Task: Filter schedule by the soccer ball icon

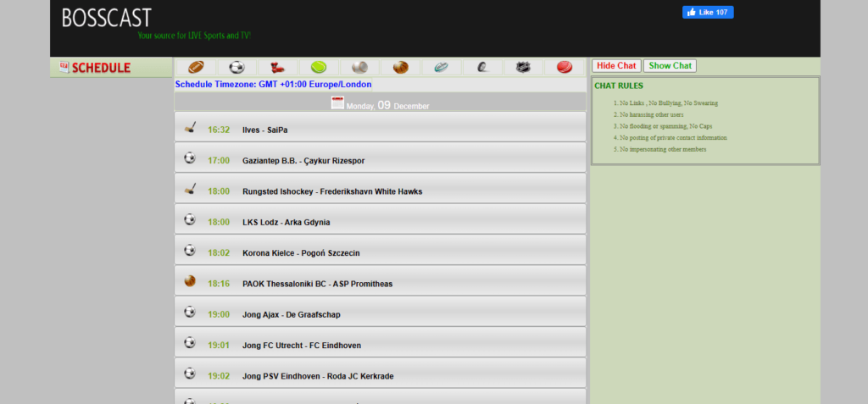Action: click(x=236, y=67)
